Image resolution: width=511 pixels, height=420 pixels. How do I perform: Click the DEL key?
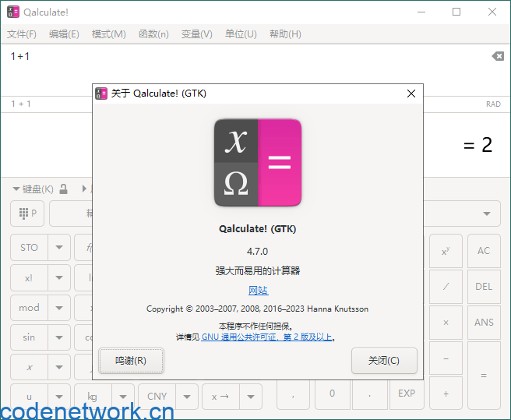click(484, 287)
